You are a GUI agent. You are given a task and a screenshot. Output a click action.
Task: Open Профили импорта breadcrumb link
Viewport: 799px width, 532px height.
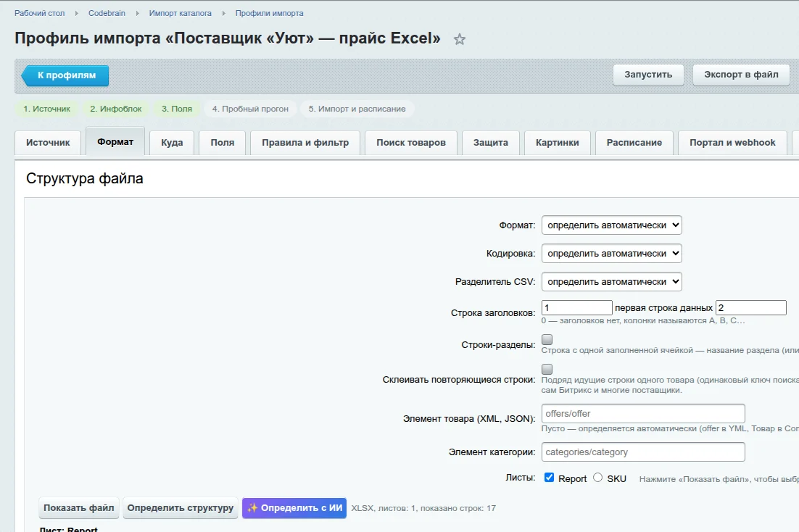point(269,13)
